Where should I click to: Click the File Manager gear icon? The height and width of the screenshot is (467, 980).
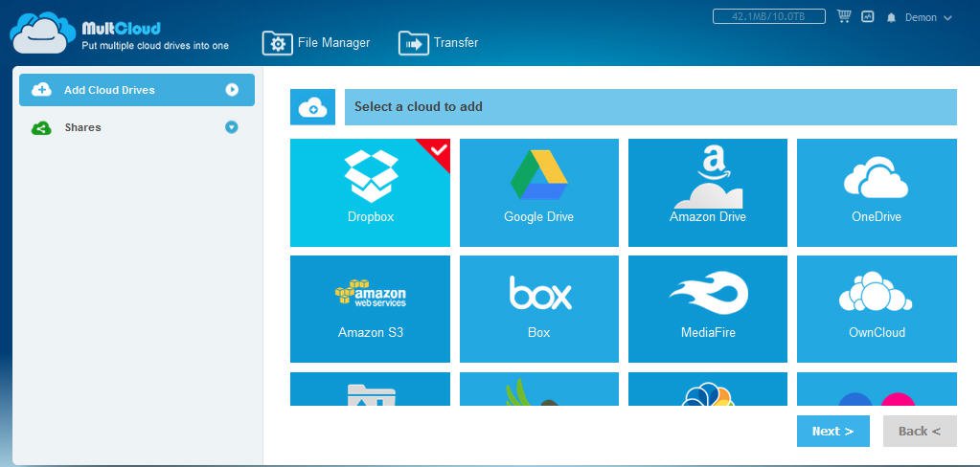[278, 43]
